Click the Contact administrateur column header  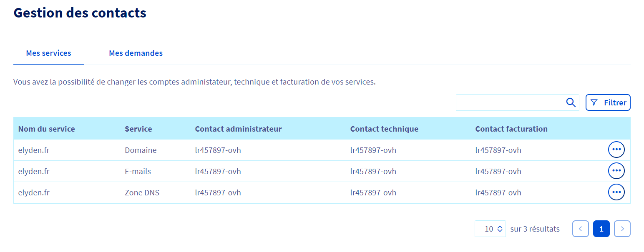point(238,129)
